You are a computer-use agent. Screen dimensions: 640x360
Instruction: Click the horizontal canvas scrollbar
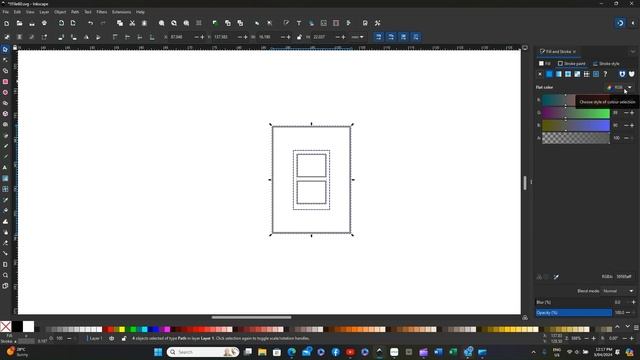(251, 317)
